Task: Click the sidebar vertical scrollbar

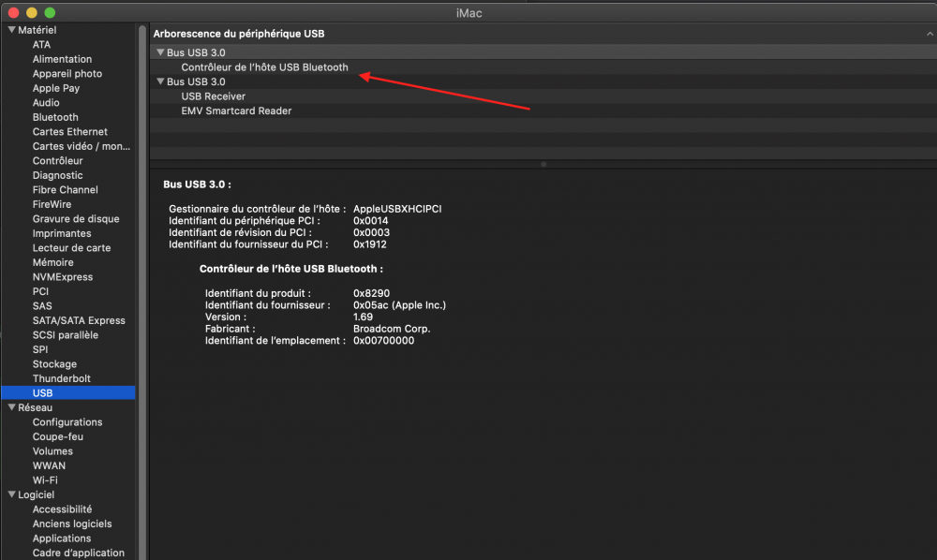Action: 142,281
